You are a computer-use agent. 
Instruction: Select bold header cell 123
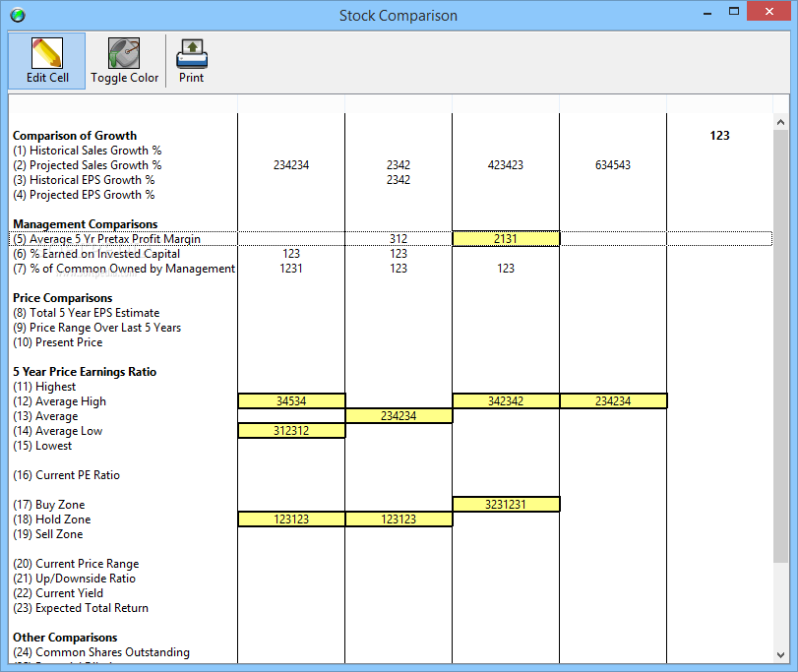coord(719,136)
